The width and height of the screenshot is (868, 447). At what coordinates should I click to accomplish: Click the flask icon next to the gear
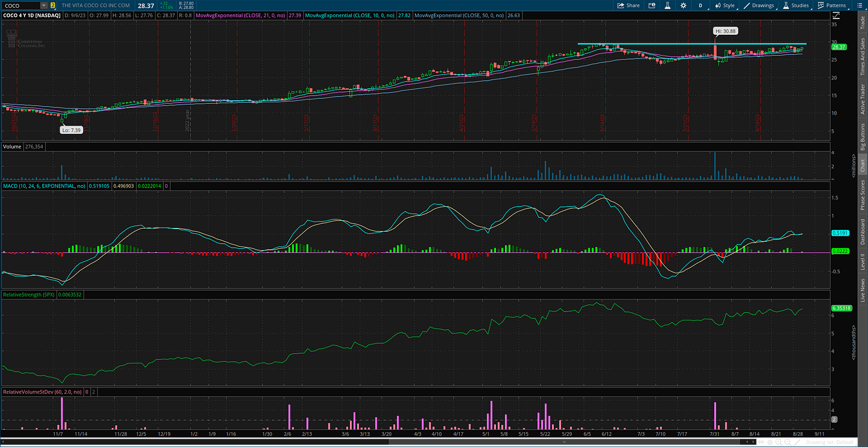click(x=668, y=5)
